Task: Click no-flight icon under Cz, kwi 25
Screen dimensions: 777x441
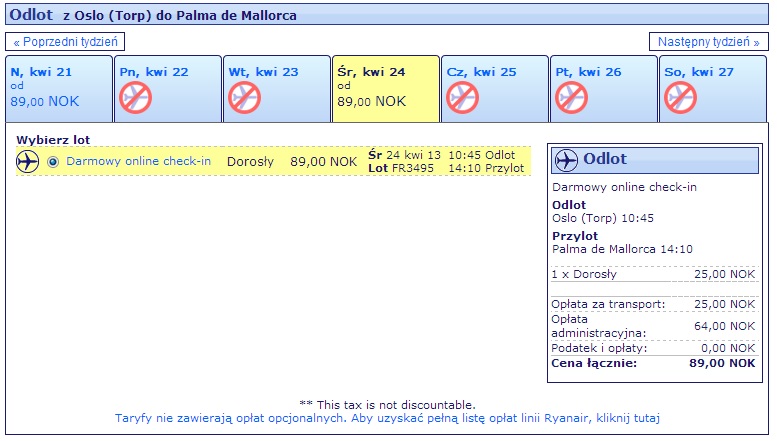Action: (x=462, y=98)
